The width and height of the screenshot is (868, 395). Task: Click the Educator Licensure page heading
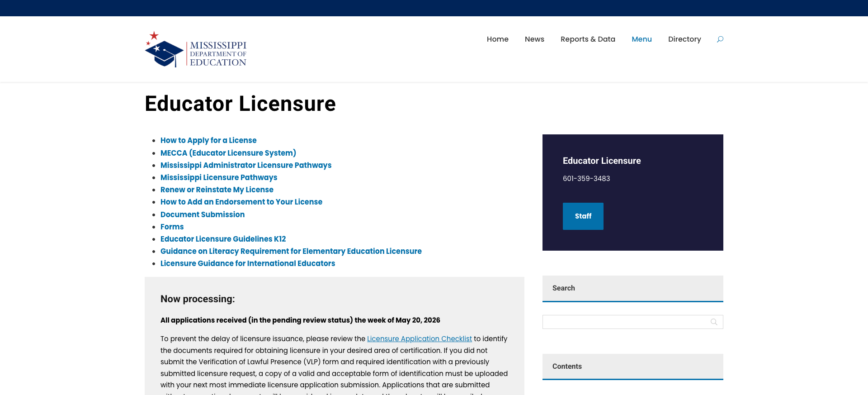coord(240,104)
